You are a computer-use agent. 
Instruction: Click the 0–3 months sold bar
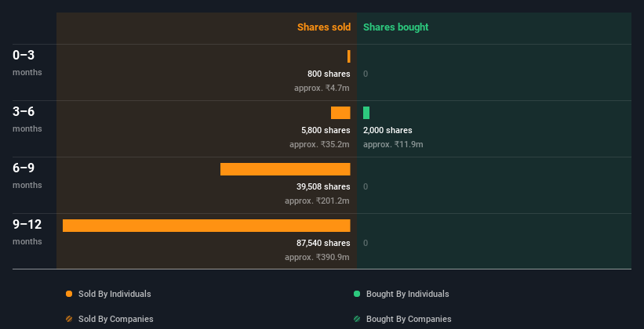tap(349, 56)
